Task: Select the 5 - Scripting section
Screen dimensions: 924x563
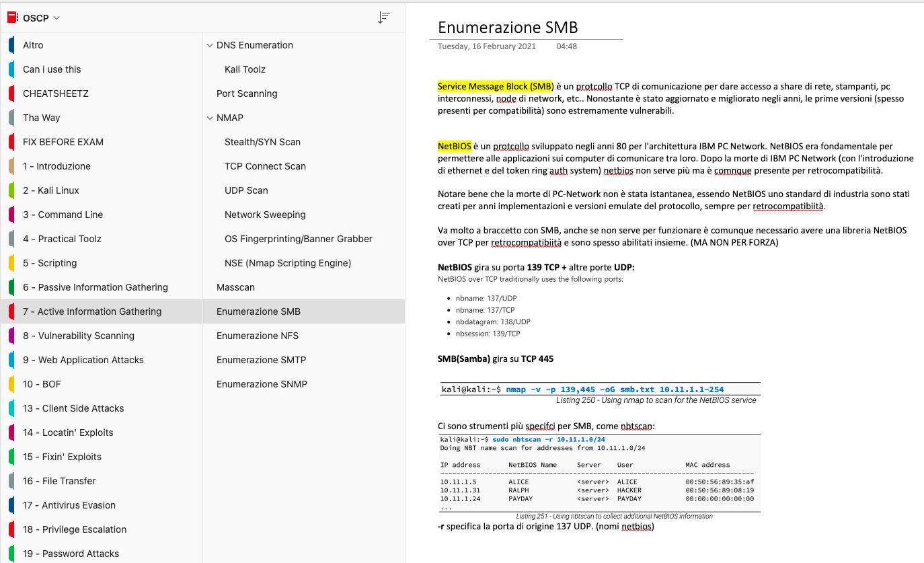Action: (x=102, y=263)
